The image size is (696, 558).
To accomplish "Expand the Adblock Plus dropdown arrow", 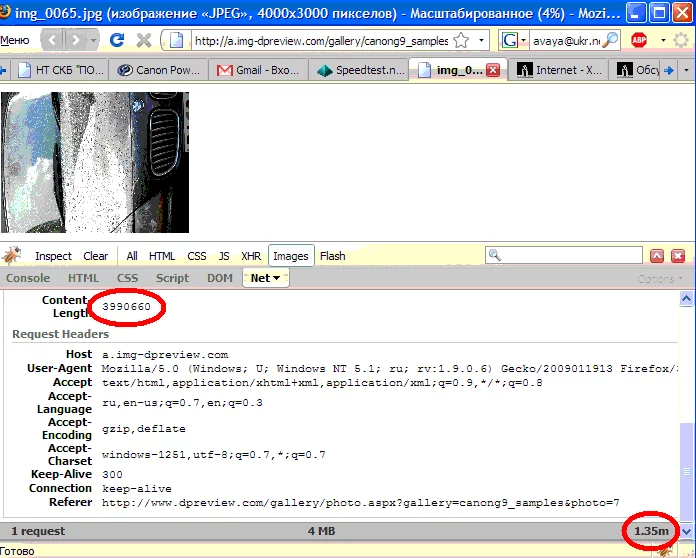I will 663,40.
